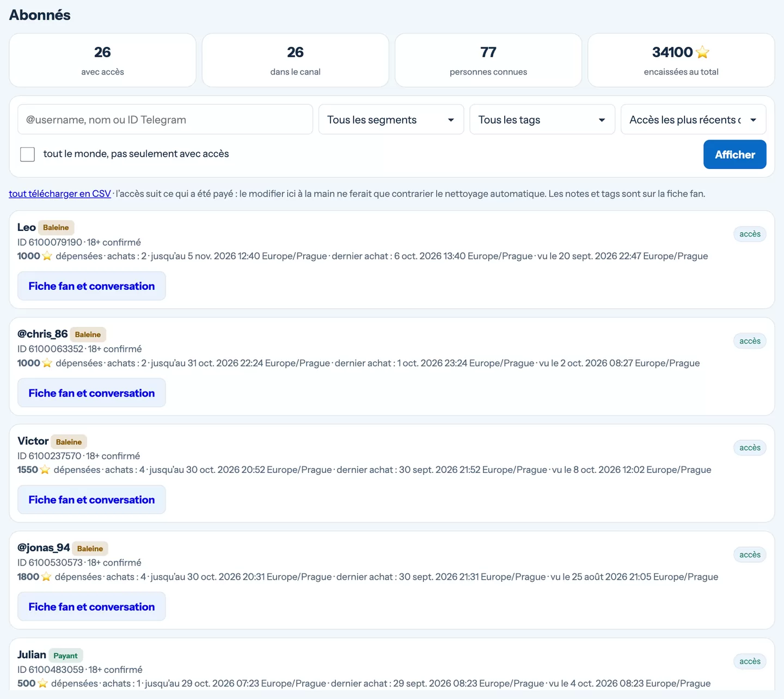Click the 'accès' badge on Victor's card
This screenshot has height=699, width=784.
[750, 448]
